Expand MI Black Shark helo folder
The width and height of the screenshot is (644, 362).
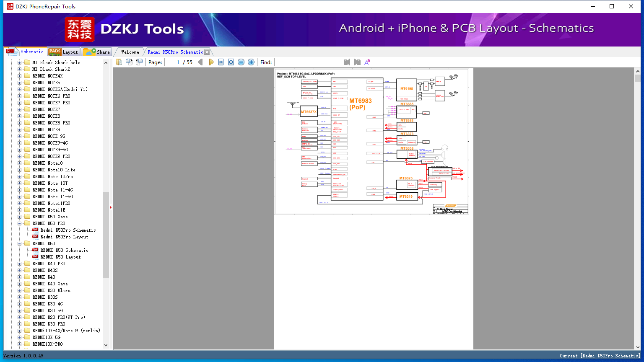19,62
